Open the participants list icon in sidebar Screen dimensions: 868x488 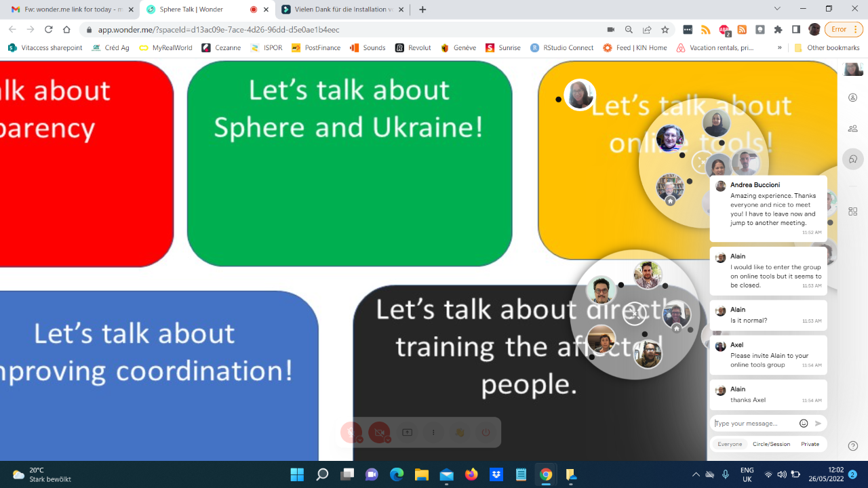coord(852,129)
